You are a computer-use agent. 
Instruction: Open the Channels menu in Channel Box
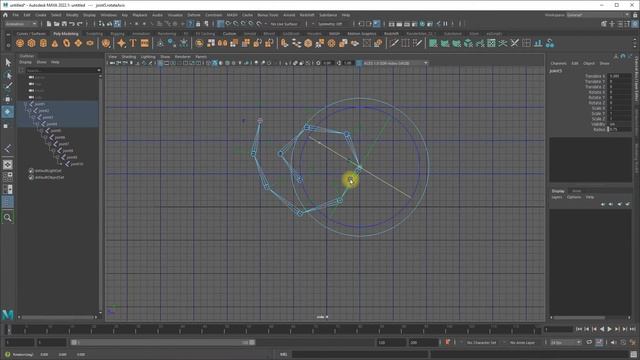[558, 63]
